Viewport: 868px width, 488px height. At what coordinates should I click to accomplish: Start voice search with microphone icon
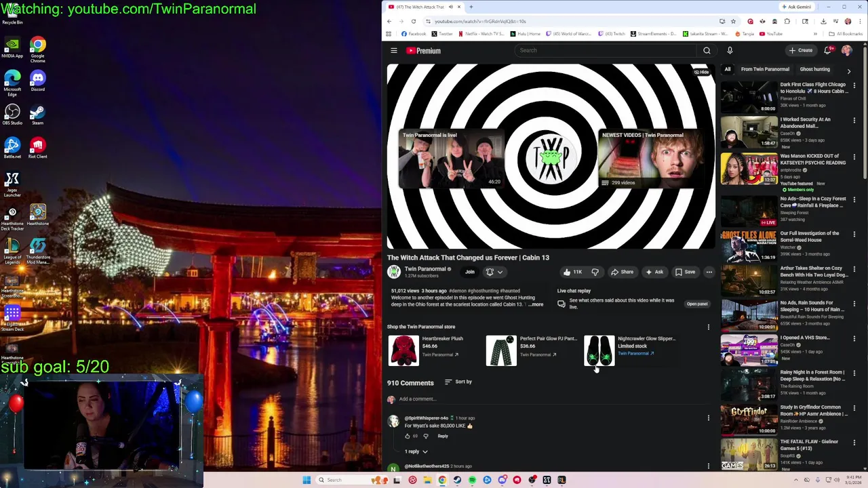tap(730, 50)
